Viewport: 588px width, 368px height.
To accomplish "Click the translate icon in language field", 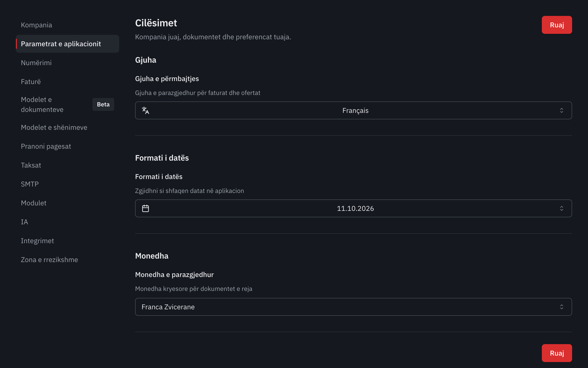I will tap(146, 110).
